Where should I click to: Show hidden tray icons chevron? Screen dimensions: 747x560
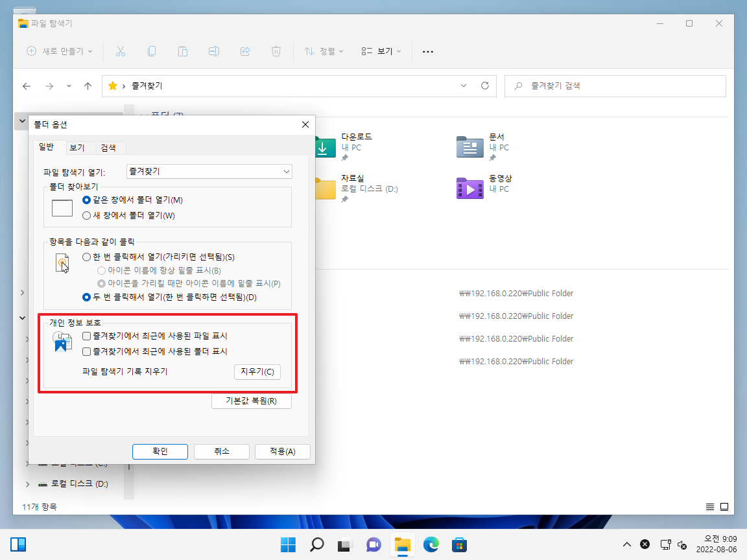pyautogui.click(x=627, y=544)
